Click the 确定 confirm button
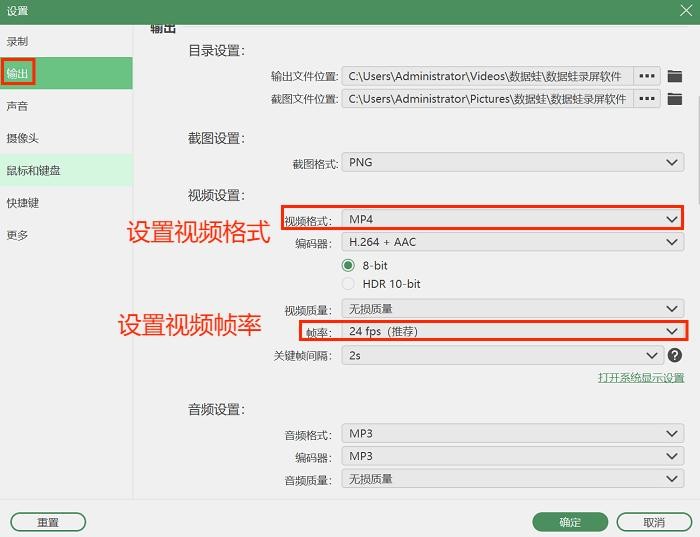Image resolution: width=700 pixels, height=537 pixels. (570, 522)
